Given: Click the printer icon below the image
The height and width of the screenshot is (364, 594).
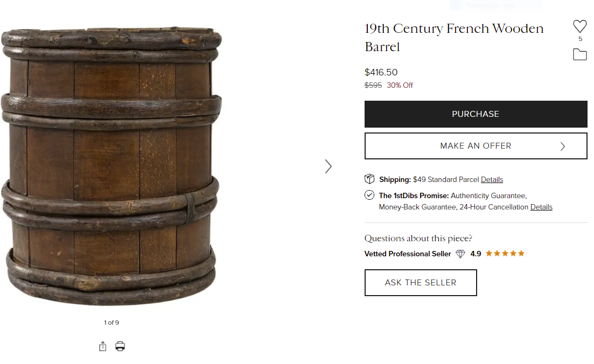Looking at the screenshot, I should (120, 346).
